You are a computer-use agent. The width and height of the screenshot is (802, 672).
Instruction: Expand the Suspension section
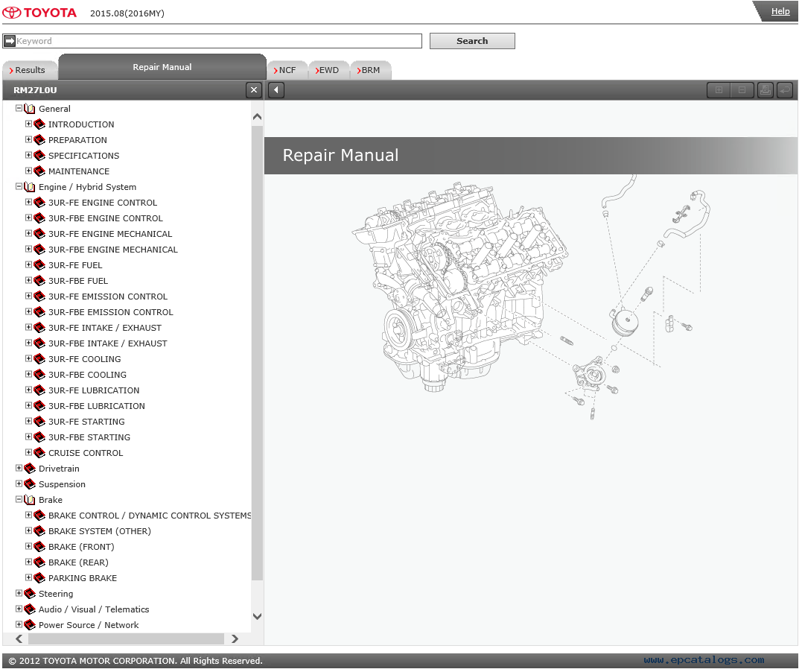(x=19, y=484)
